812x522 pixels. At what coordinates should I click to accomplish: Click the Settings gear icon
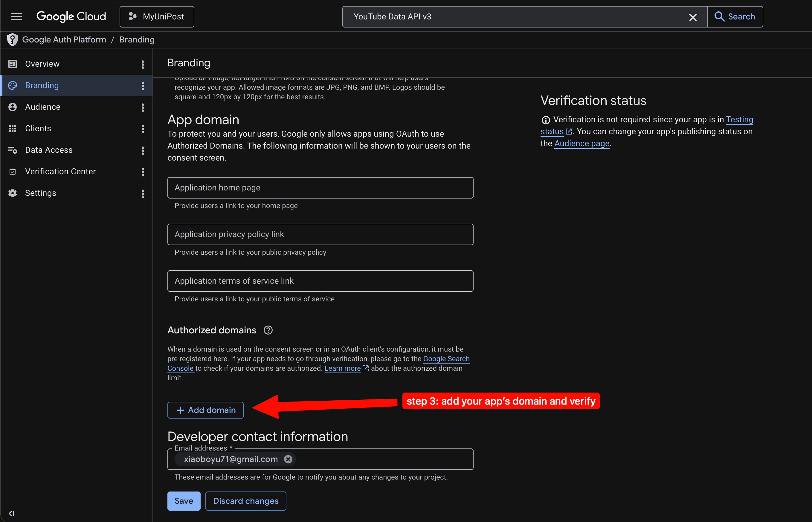coord(13,193)
